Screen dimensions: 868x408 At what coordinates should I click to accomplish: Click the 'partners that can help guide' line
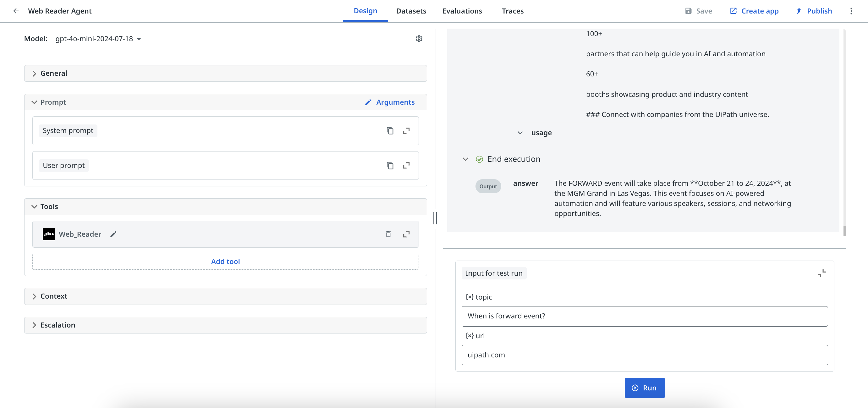pos(675,54)
